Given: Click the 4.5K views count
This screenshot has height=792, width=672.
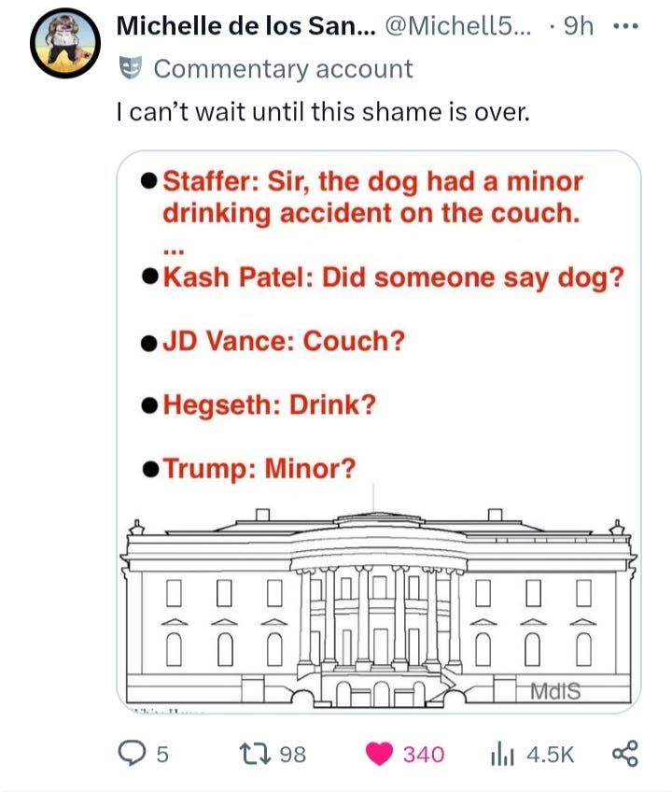Looking at the screenshot, I should pos(551,754).
